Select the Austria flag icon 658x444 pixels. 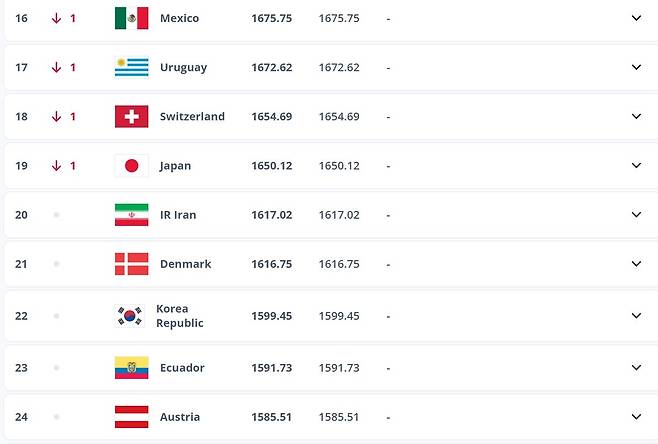[131, 417]
